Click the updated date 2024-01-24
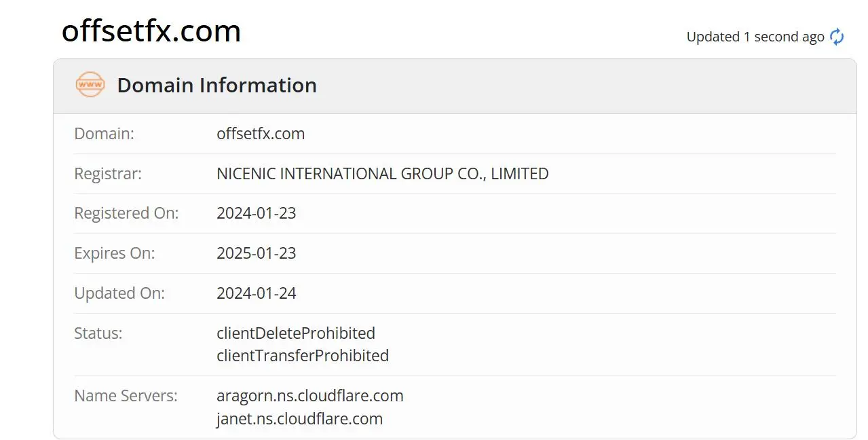 (257, 293)
